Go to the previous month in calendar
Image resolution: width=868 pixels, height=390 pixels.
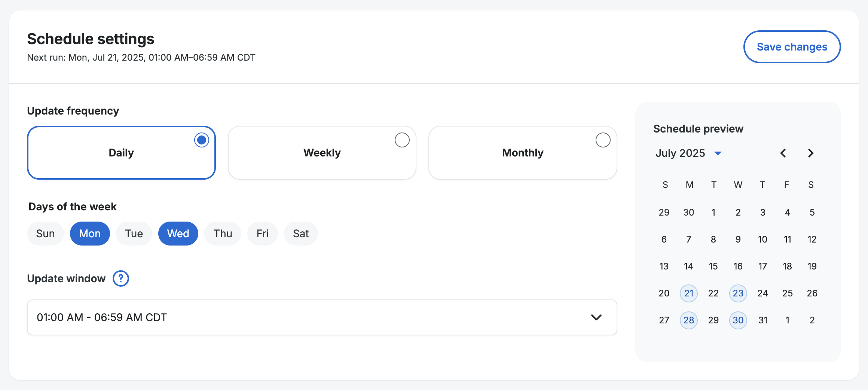pos(783,153)
